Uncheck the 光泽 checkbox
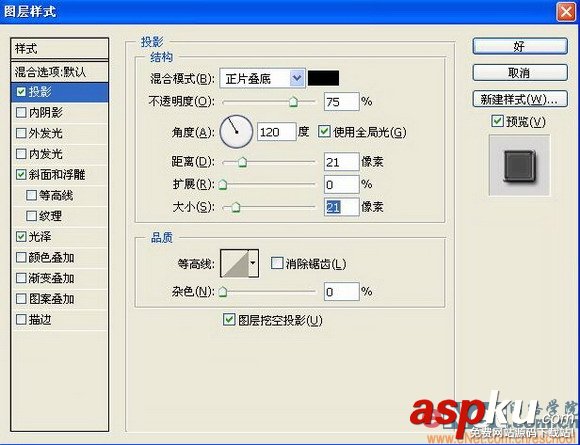580x445 pixels. pyautogui.click(x=21, y=237)
